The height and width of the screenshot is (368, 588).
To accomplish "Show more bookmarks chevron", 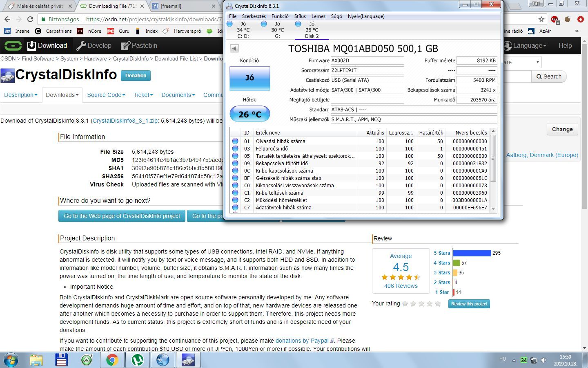I will 577,31.
